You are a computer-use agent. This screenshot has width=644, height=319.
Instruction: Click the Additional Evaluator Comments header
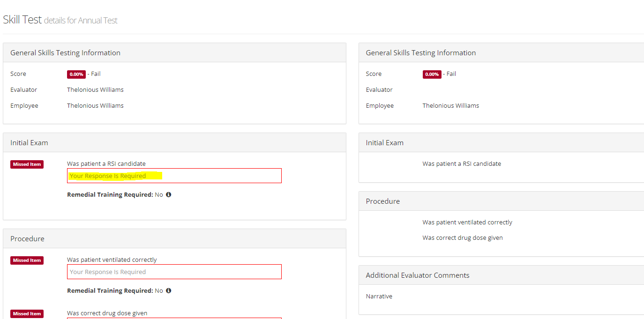[417, 275]
